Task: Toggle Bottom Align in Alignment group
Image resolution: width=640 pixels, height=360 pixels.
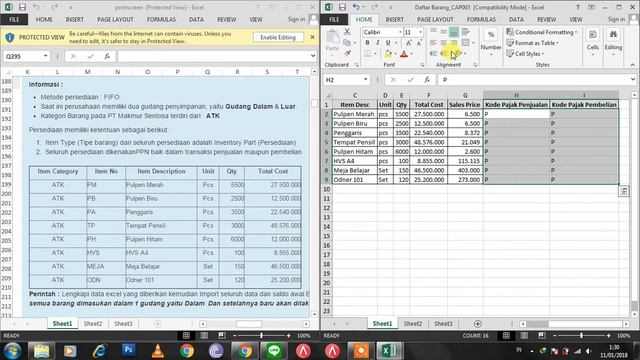Action: tap(453, 31)
